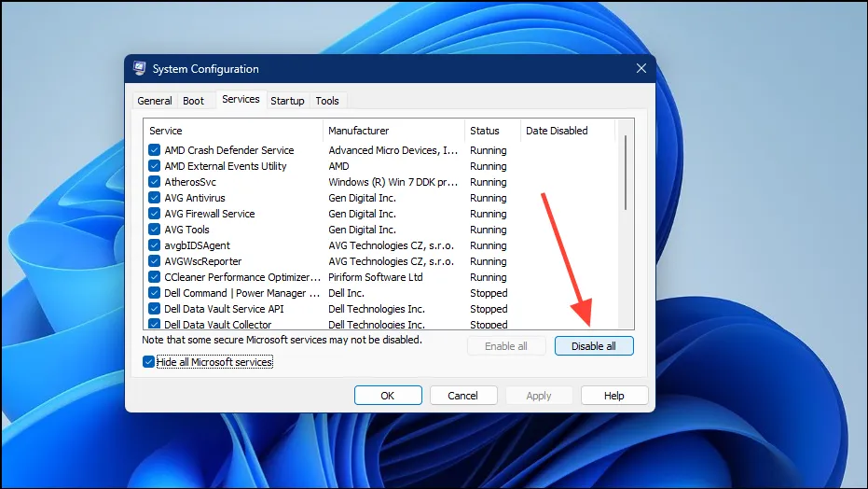Sort by Date Disabled column header
The height and width of the screenshot is (489, 868).
568,131
